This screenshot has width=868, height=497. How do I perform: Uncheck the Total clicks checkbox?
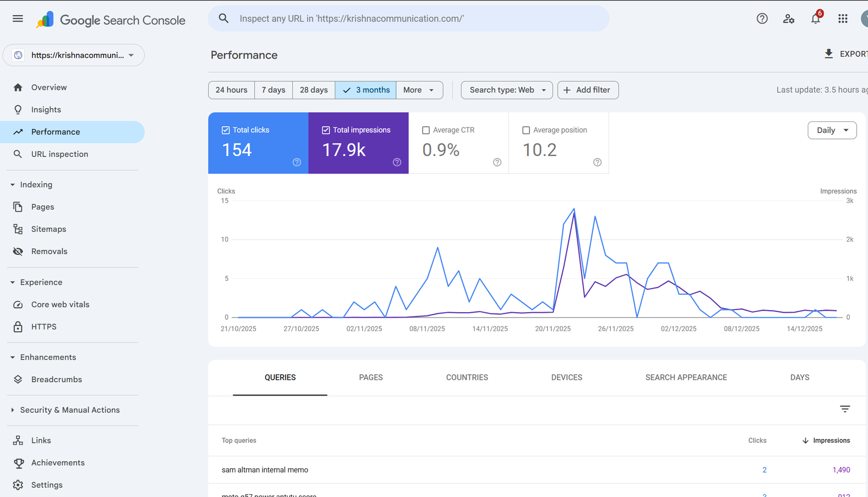(x=226, y=130)
